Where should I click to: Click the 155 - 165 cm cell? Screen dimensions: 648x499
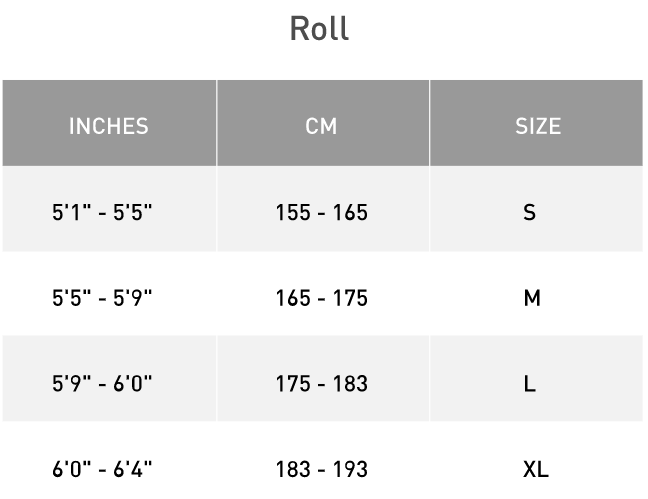[321, 212]
